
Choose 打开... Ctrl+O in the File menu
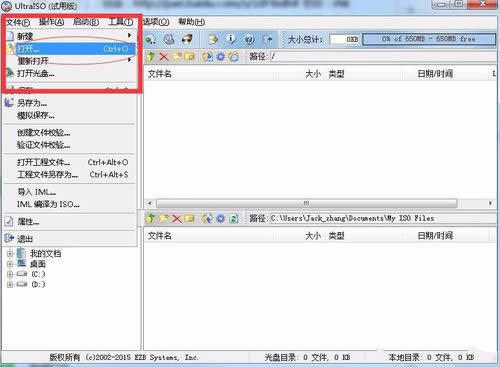(x=70, y=49)
